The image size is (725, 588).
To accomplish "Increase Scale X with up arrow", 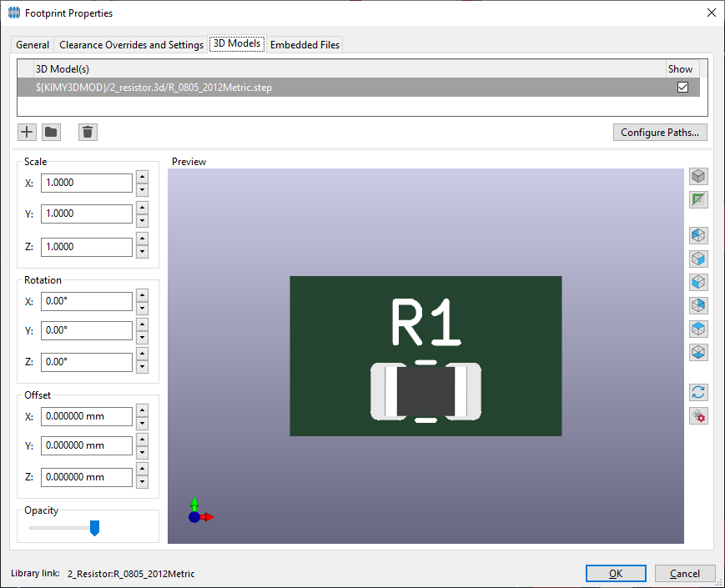I will (x=142, y=177).
